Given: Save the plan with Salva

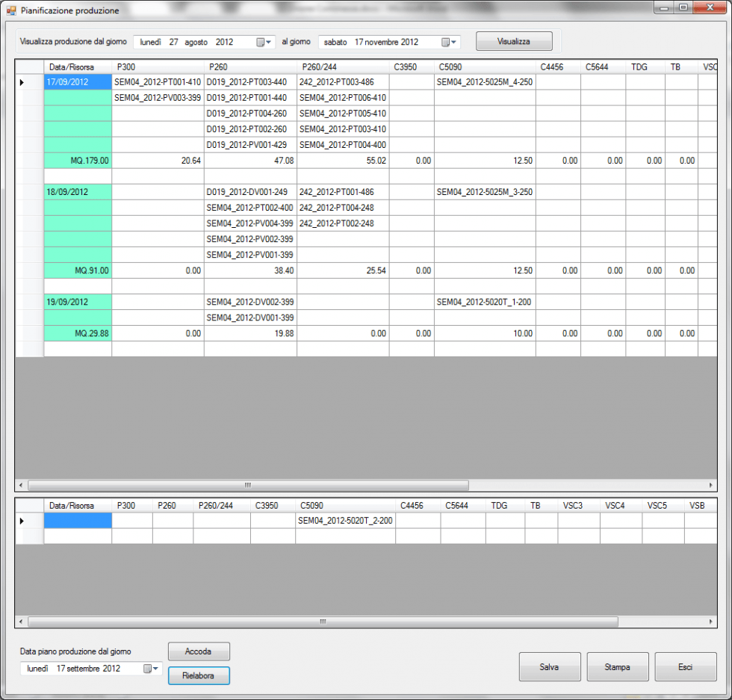Looking at the screenshot, I should click(x=549, y=667).
